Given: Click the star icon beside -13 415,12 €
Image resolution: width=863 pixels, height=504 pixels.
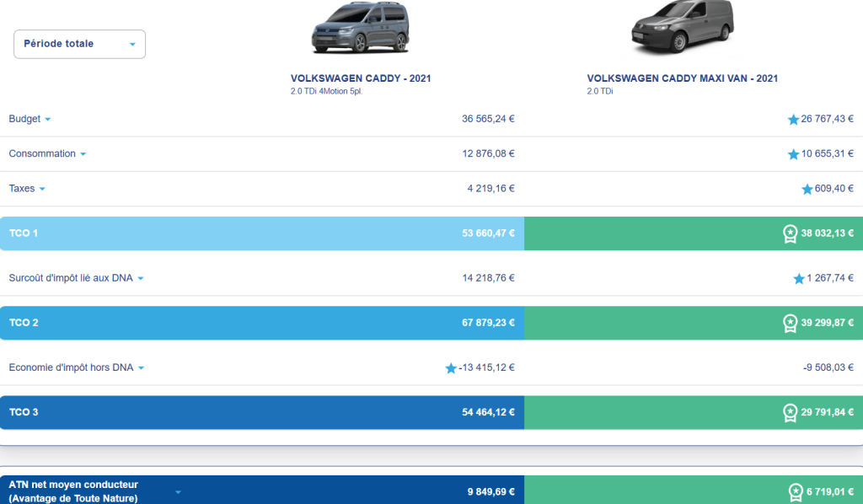Looking at the screenshot, I should [451, 368].
